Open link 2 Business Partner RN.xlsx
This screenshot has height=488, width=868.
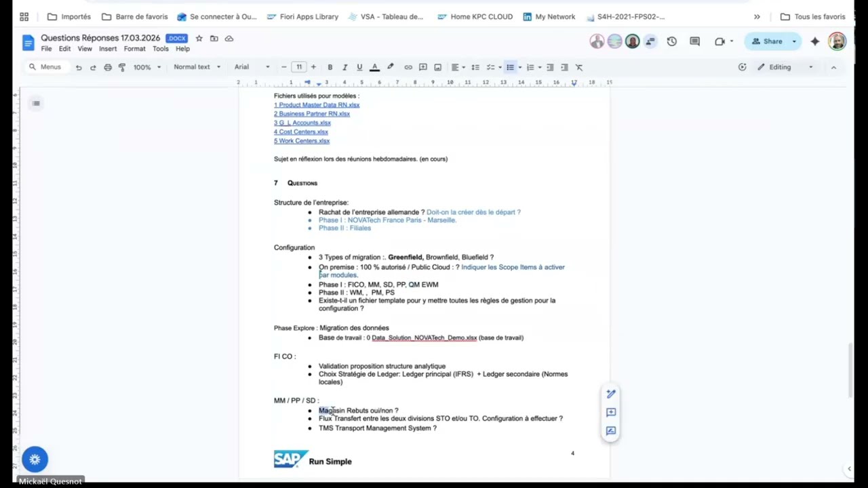click(312, 114)
